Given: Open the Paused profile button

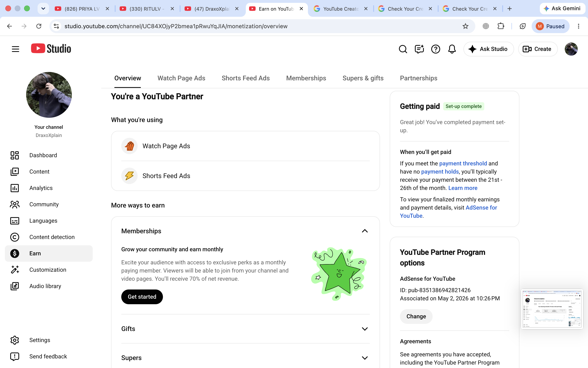Looking at the screenshot, I should [x=550, y=26].
